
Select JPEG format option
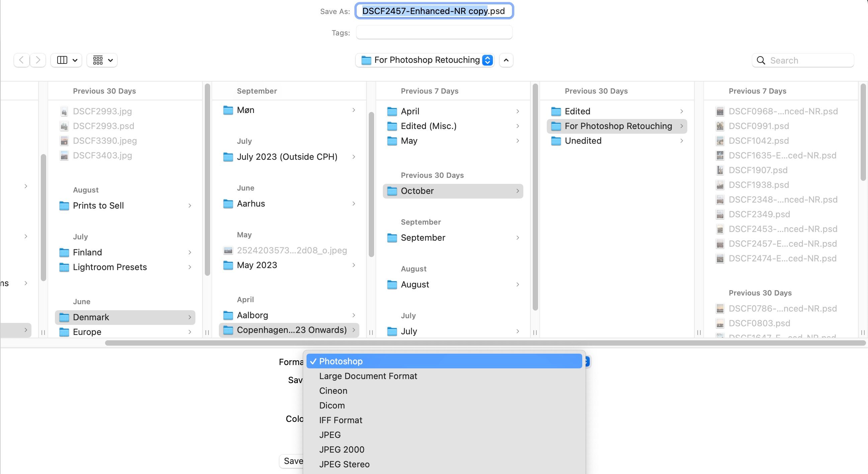point(330,434)
